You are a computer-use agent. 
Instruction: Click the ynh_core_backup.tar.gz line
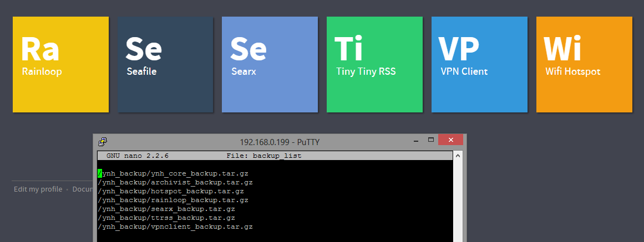point(173,173)
